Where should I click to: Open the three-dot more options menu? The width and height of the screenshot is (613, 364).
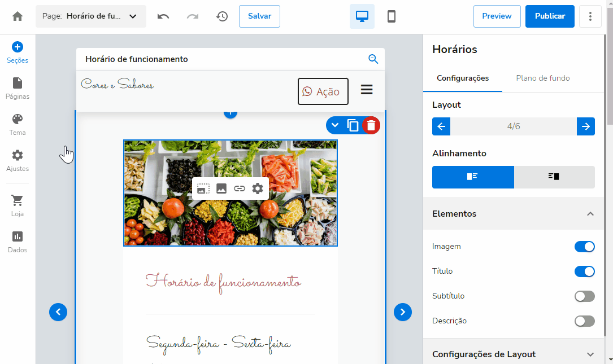(590, 16)
